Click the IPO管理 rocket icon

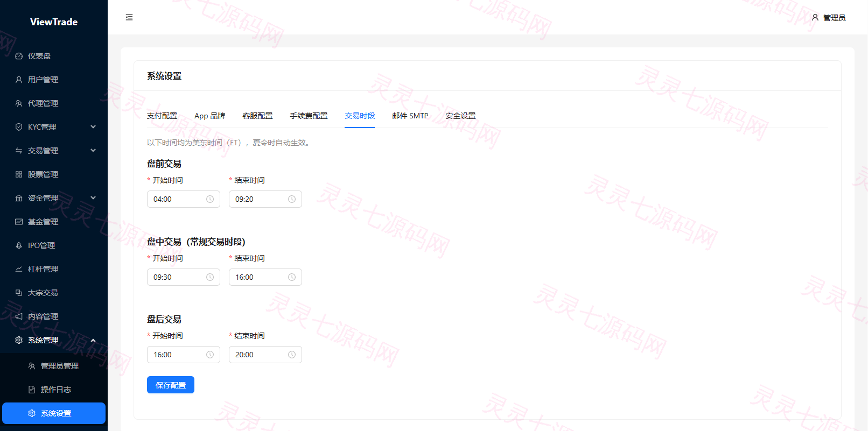click(19, 245)
